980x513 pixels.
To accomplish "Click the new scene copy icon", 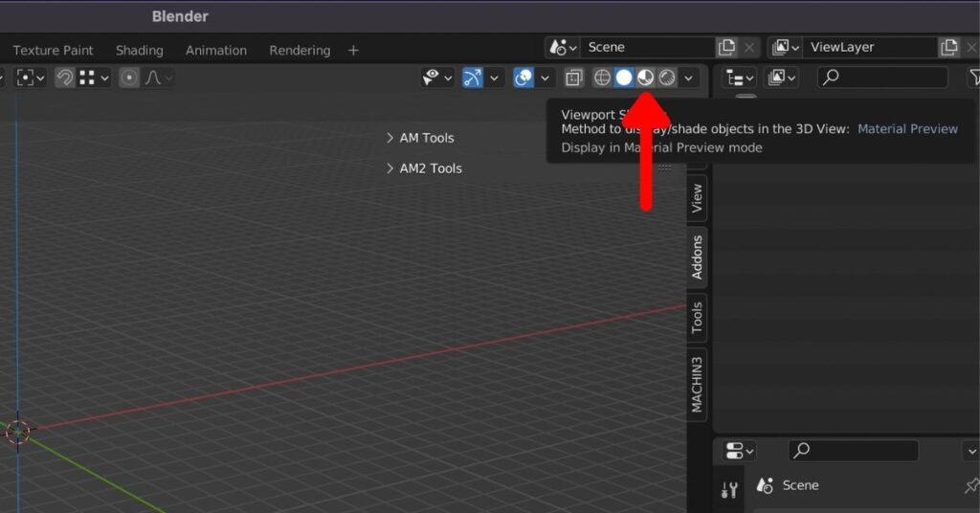I will [727, 47].
